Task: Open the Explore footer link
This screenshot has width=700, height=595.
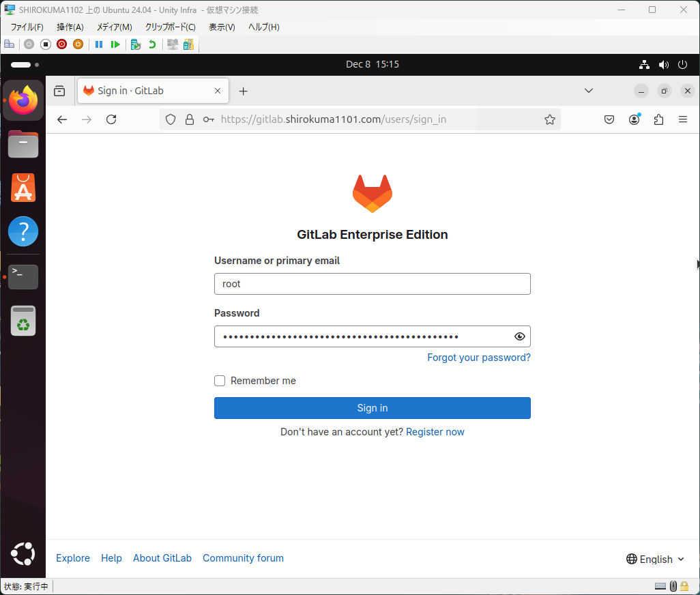Action: (73, 558)
